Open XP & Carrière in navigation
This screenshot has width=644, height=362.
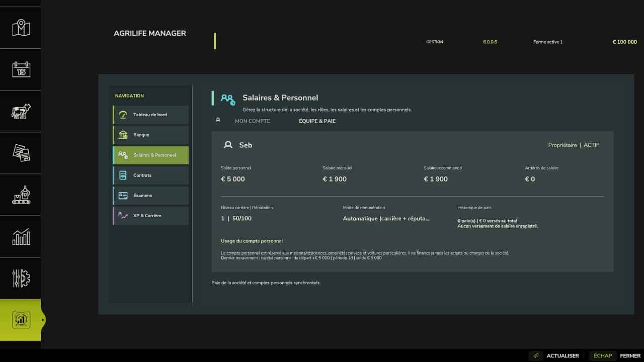tap(150, 216)
